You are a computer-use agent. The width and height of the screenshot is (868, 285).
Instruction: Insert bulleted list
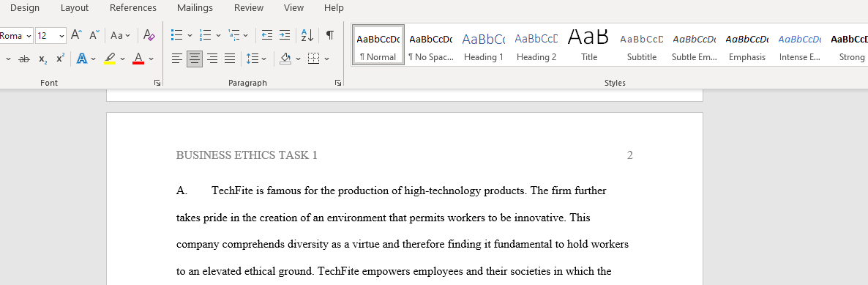[177, 35]
